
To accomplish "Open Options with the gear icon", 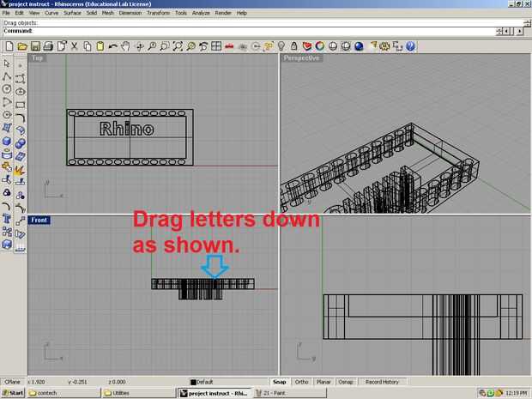I will pyautogui.click(x=384, y=46).
